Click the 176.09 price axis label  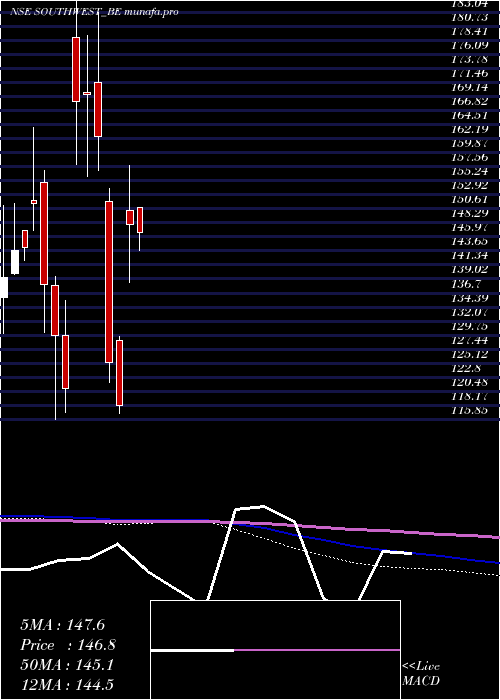471,46
